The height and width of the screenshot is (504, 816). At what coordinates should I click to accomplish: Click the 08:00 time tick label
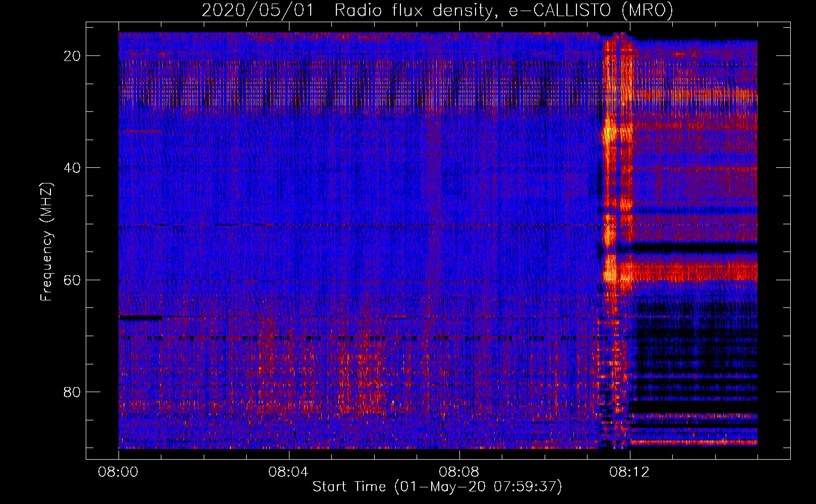[x=119, y=472]
